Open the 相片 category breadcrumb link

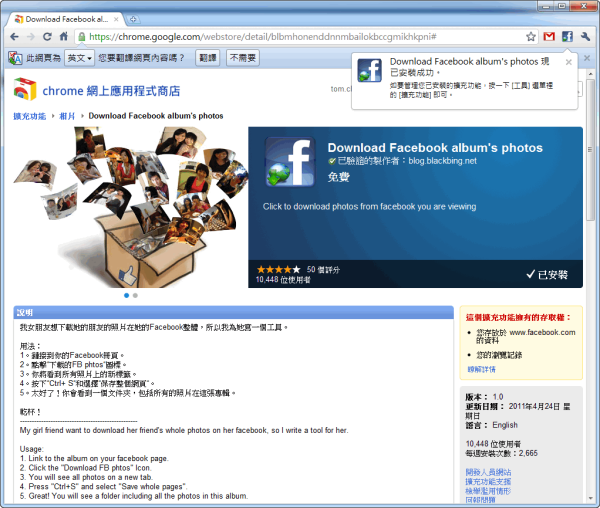coord(67,116)
